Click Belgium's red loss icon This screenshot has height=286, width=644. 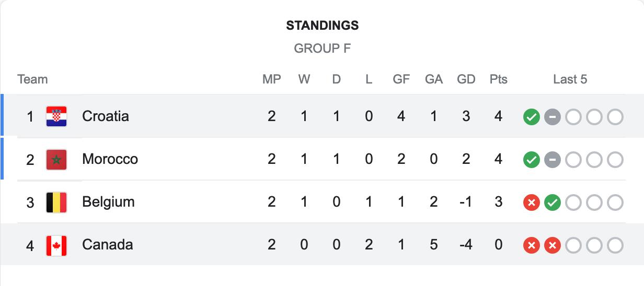click(532, 202)
